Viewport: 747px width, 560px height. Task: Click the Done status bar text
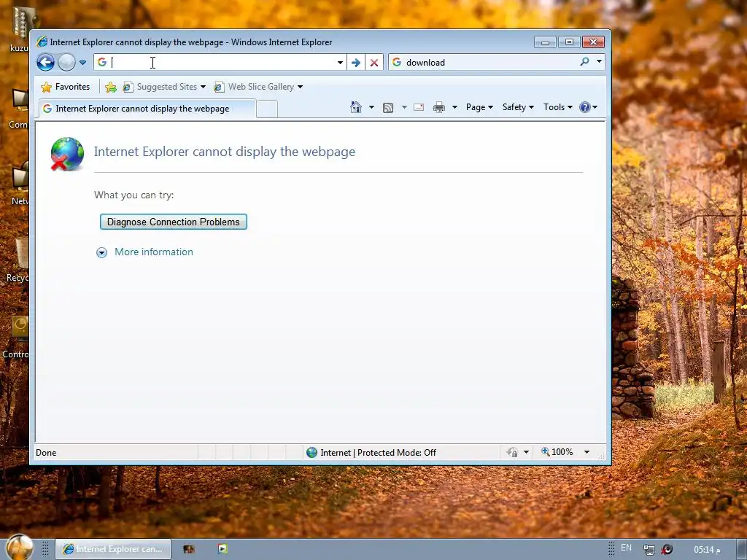tap(46, 452)
